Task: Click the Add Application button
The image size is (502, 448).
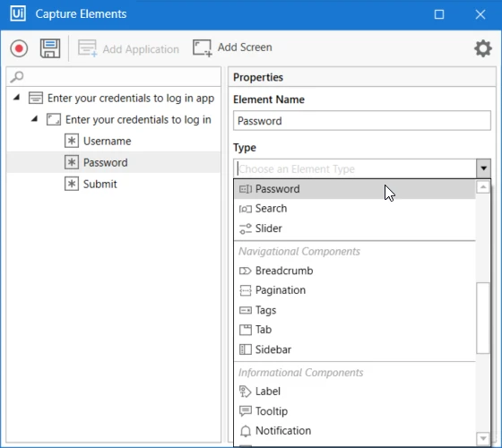Action: 129,49
